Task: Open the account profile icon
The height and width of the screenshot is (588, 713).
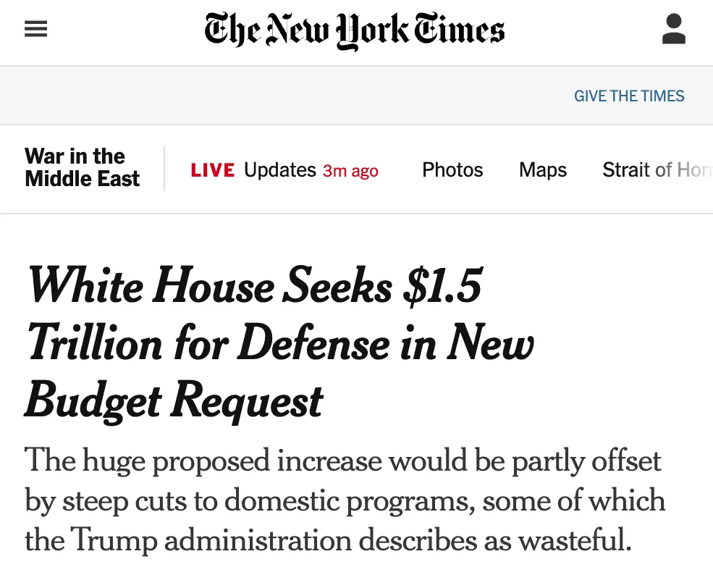Action: tap(673, 29)
